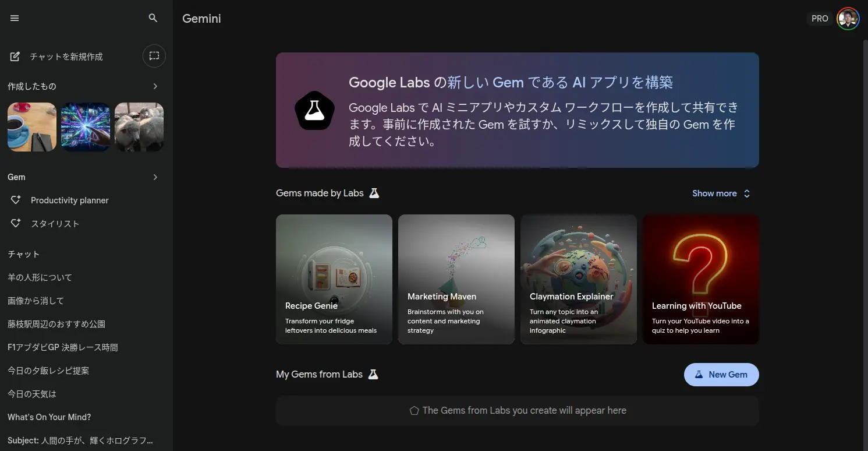Image resolution: width=868 pixels, height=451 pixels.
Task: Click the Google Labs flask pentagon icon
Action: pyautogui.click(x=314, y=110)
